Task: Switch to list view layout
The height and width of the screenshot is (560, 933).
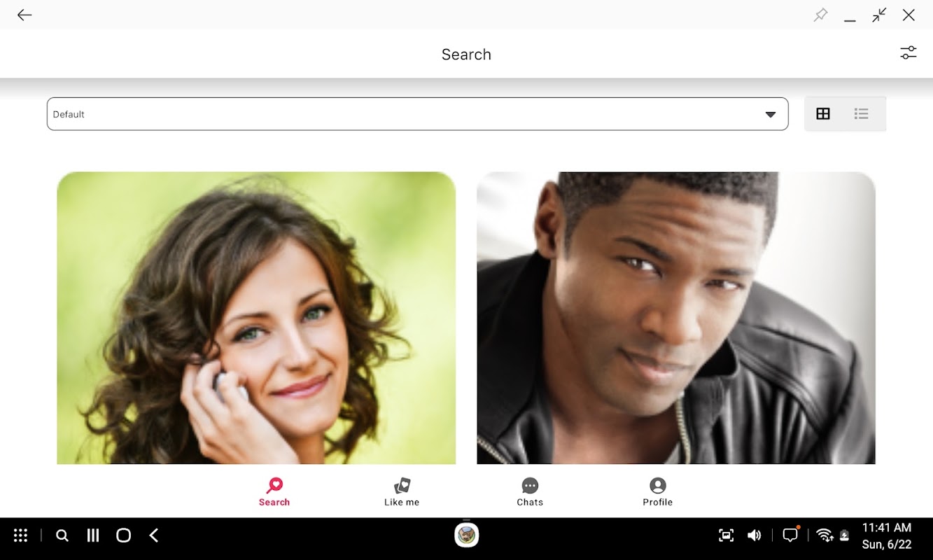Action: coord(862,113)
